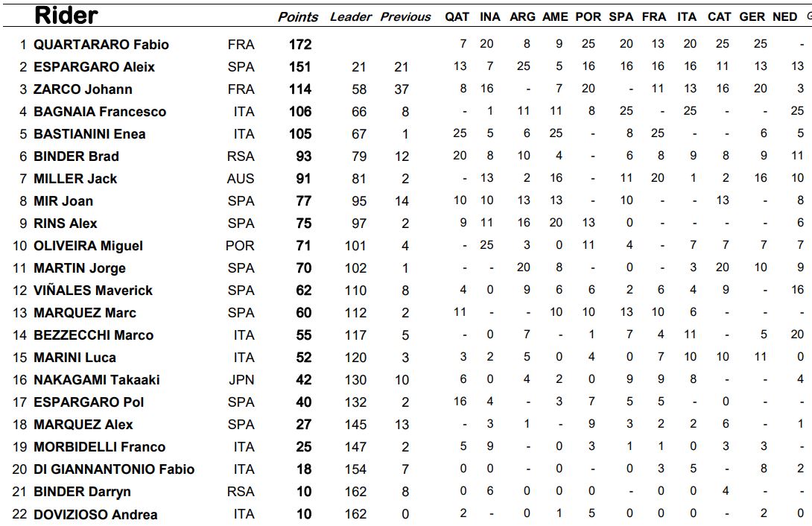The image size is (812, 526).
Task: Click BAGNAIA Francesco name
Action: click(100, 112)
